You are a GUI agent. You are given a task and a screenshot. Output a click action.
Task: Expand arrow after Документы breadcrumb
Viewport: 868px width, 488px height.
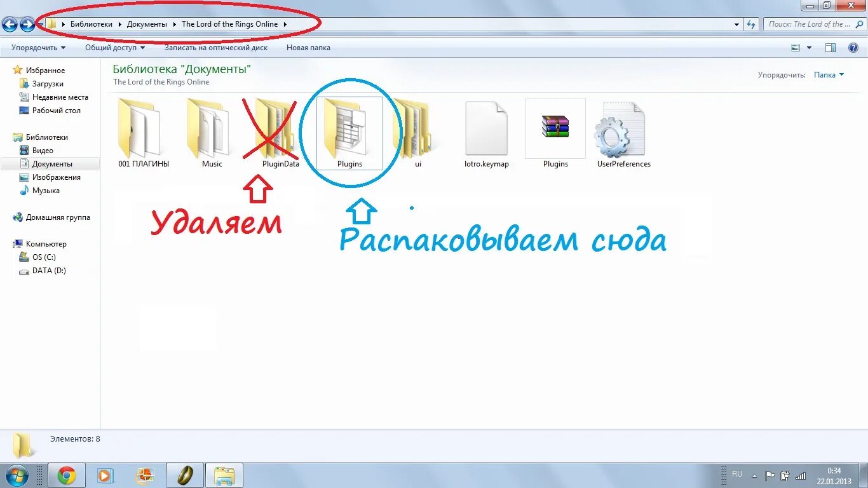tap(174, 24)
